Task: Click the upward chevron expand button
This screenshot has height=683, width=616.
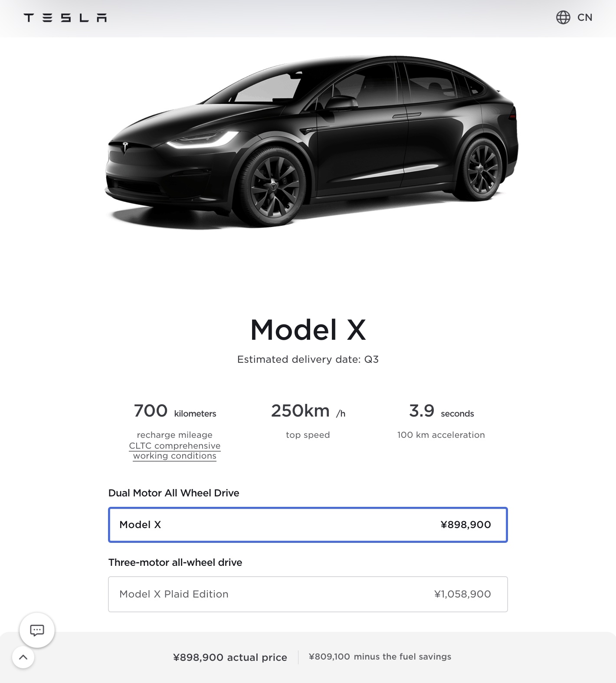Action: coord(23,657)
